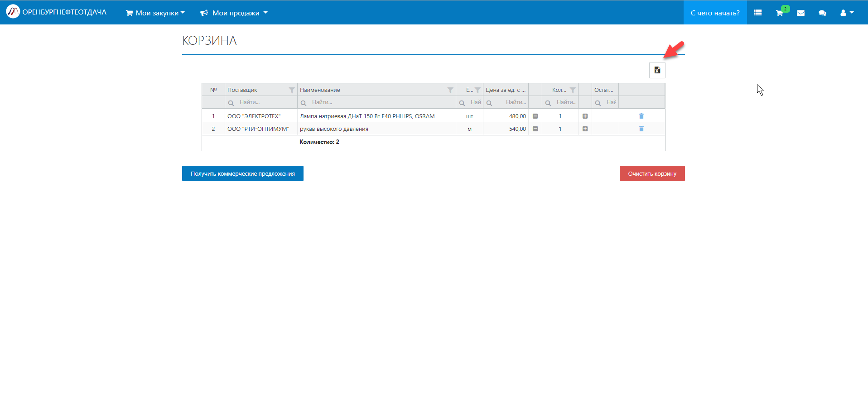Open the list view icon in navbar
Screen dimensions: 868x403
coord(758,13)
